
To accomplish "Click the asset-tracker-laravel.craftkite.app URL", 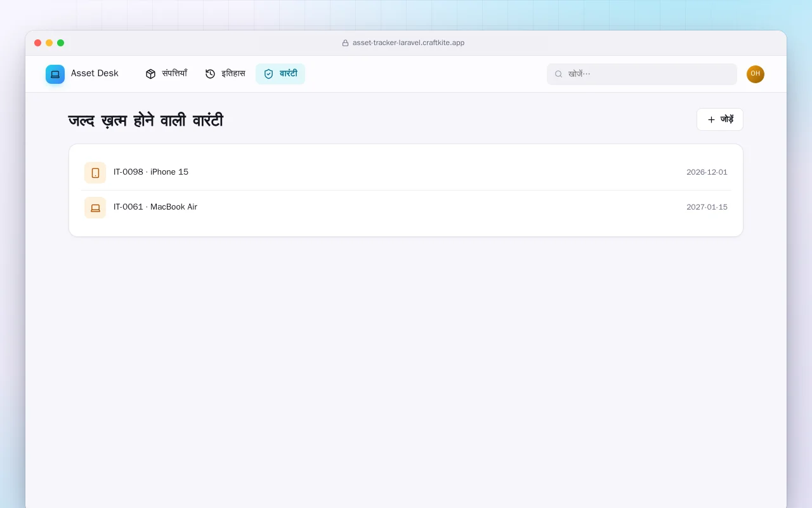I will tap(409, 43).
